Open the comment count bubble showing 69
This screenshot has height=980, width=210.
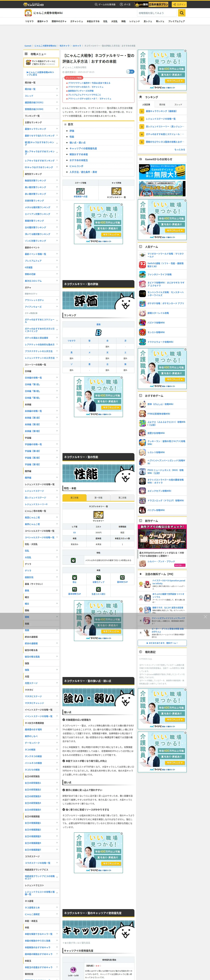(130, 72)
